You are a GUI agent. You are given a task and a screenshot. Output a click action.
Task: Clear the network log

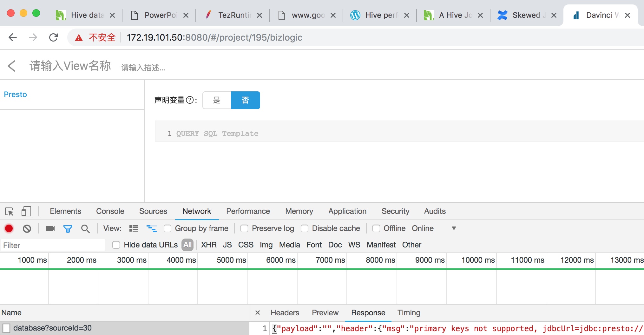[x=27, y=228]
